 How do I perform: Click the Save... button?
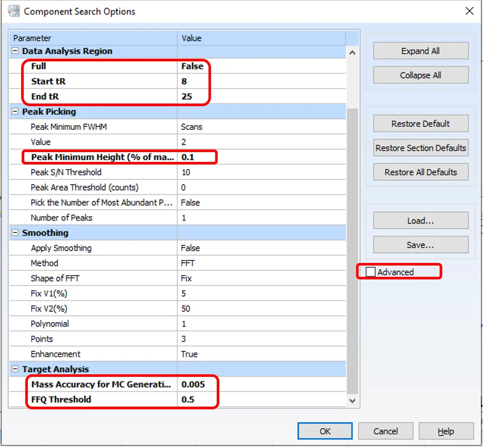coord(422,245)
